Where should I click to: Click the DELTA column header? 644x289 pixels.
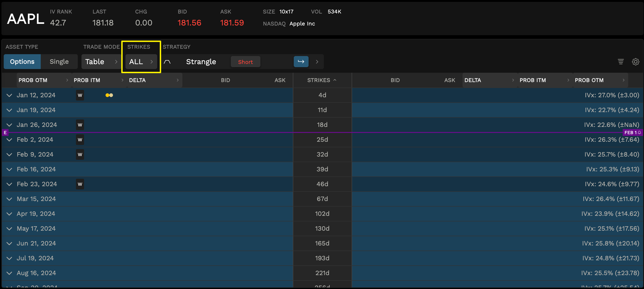pos(137,80)
